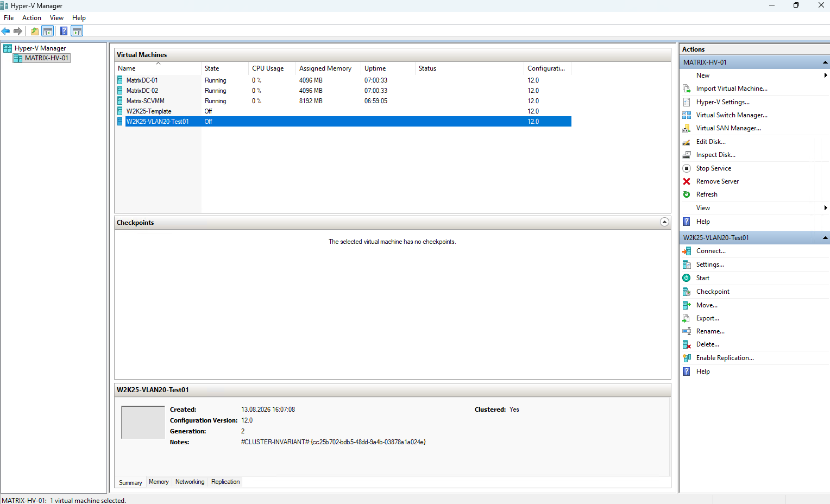Sort by the Status column header

469,68
